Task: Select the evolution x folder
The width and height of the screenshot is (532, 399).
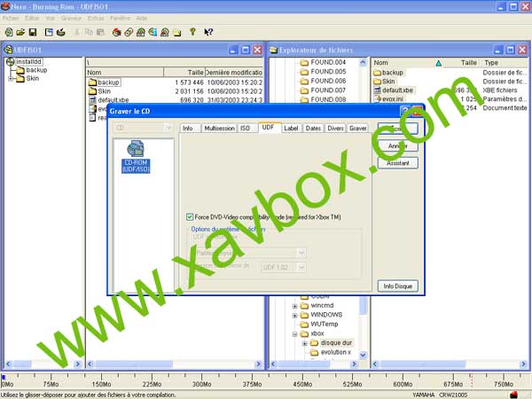Action: [335, 352]
